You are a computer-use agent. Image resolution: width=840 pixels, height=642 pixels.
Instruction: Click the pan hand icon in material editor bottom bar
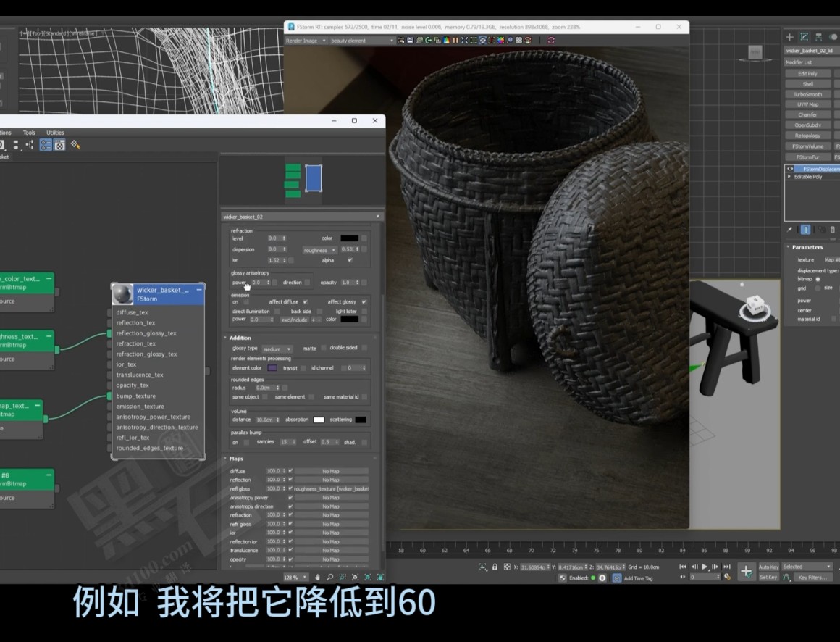coord(318,578)
